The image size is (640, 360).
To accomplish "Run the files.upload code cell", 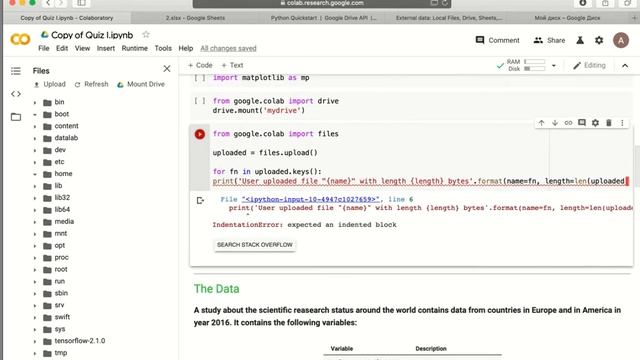I will pos(200,134).
